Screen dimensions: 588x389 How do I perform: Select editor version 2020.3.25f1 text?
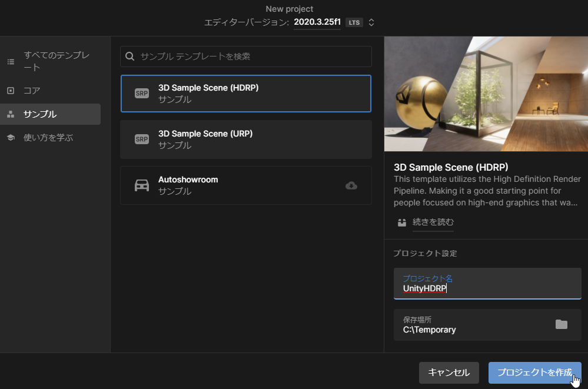coord(317,22)
